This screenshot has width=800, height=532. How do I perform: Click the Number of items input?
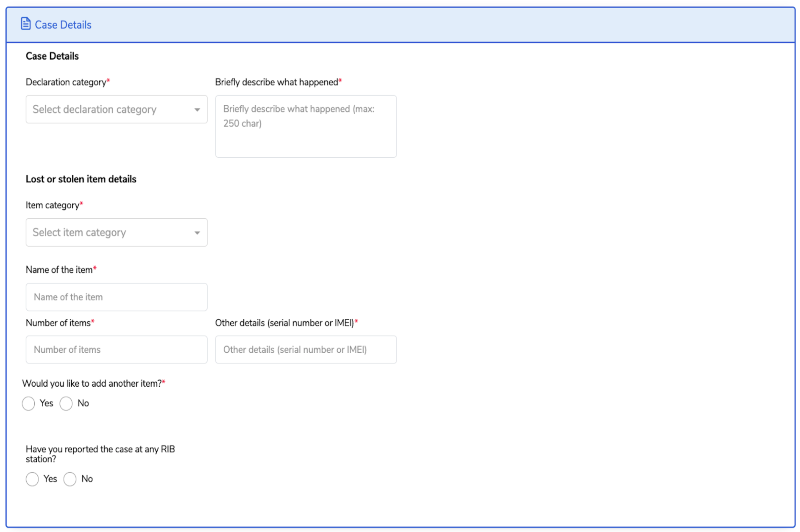point(116,349)
